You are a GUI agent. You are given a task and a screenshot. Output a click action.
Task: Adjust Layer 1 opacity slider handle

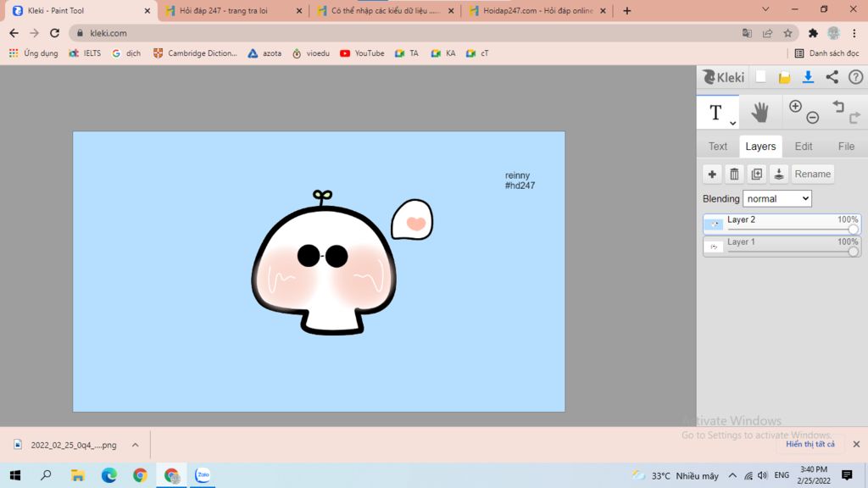click(853, 252)
